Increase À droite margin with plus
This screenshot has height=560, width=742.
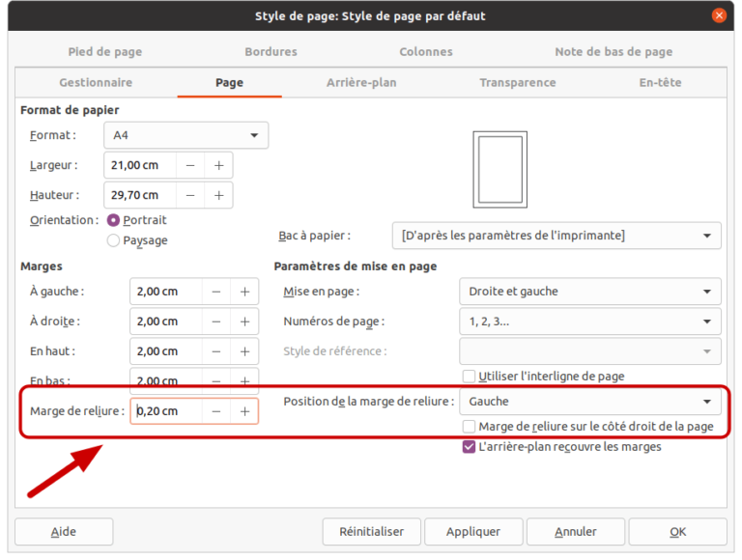[x=244, y=322]
